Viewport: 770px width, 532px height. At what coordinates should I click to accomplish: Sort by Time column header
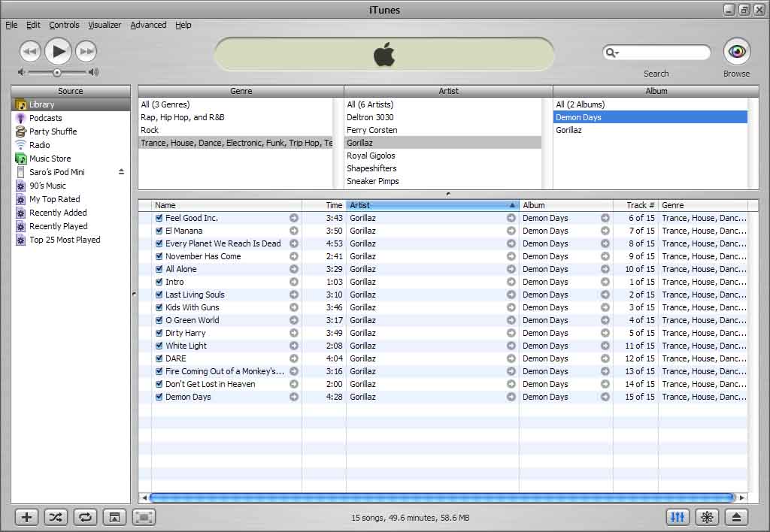[x=324, y=205]
